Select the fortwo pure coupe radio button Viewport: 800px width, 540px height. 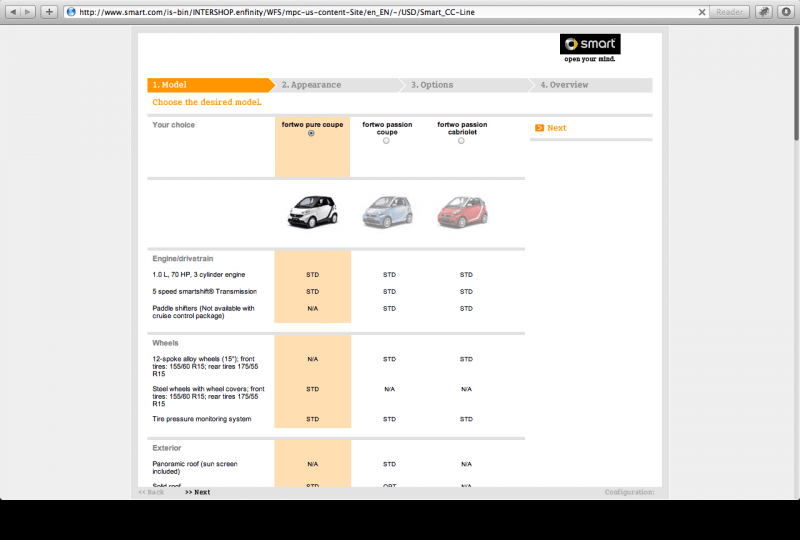click(x=311, y=133)
